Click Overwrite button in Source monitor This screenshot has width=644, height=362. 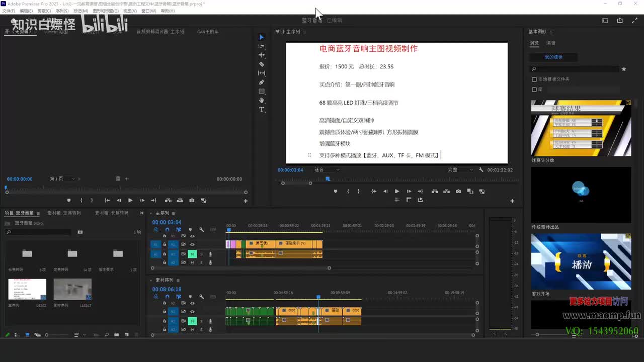tap(180, 200)
